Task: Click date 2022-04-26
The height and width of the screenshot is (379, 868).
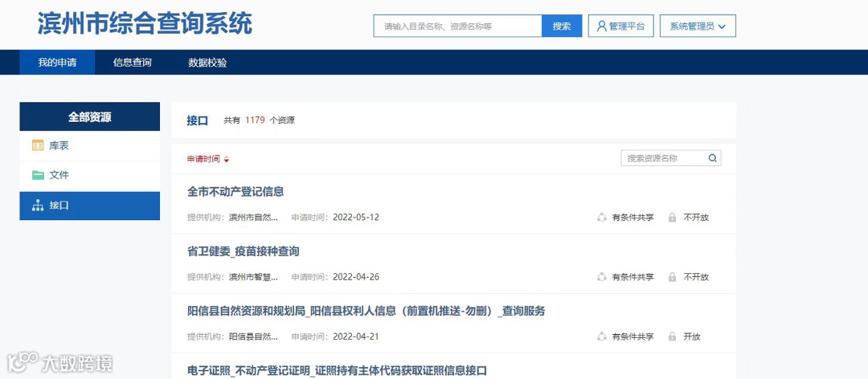Action: click(x=356, y=277)
